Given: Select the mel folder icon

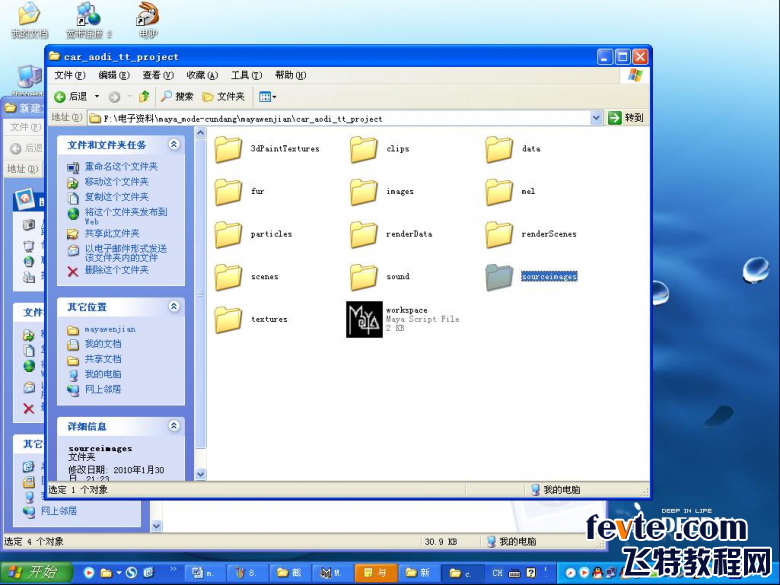Looking at the screenshot, I should 499,192.
